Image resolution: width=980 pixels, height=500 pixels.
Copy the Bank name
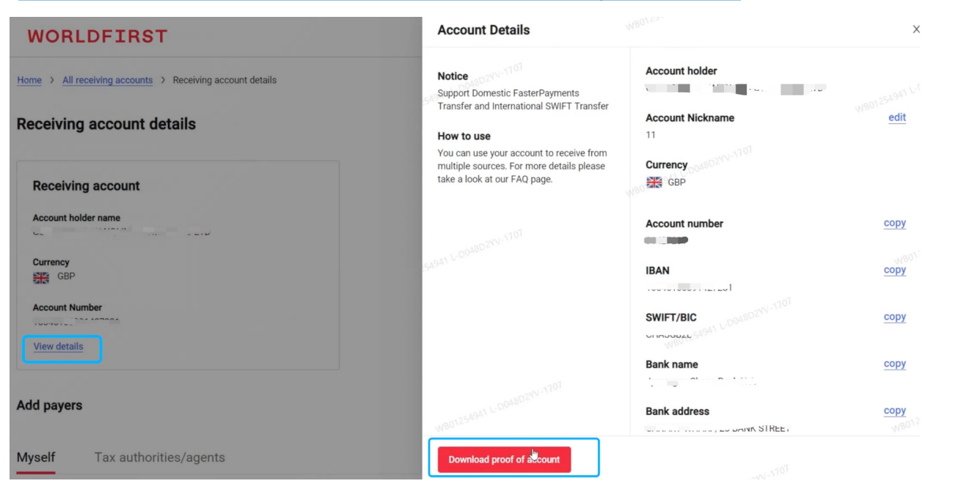tap(894, 364)
